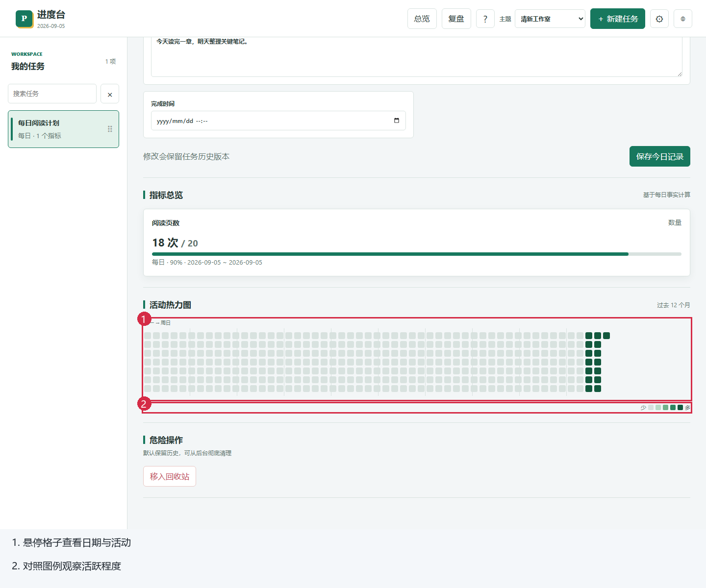Click the 完成时间 field label
The width and height of the screenshot is (706, 588).
tap(163, 104)
